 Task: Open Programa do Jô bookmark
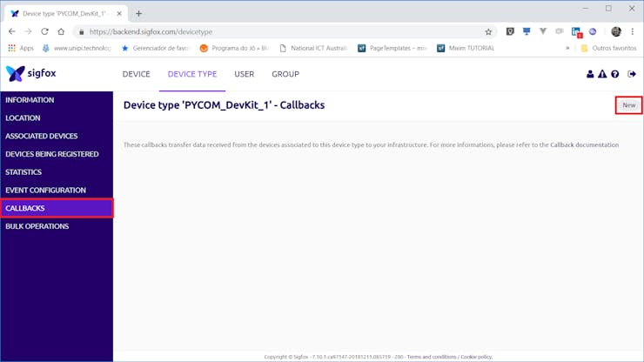point(234,48)
